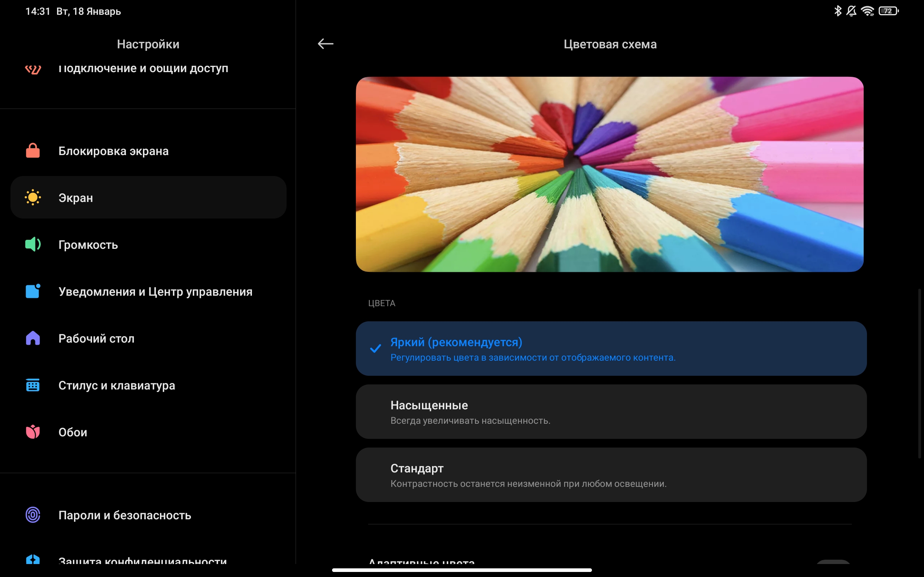Select the Насыщенные color mode
924x577 pixels.
click(x=611, y=411)
